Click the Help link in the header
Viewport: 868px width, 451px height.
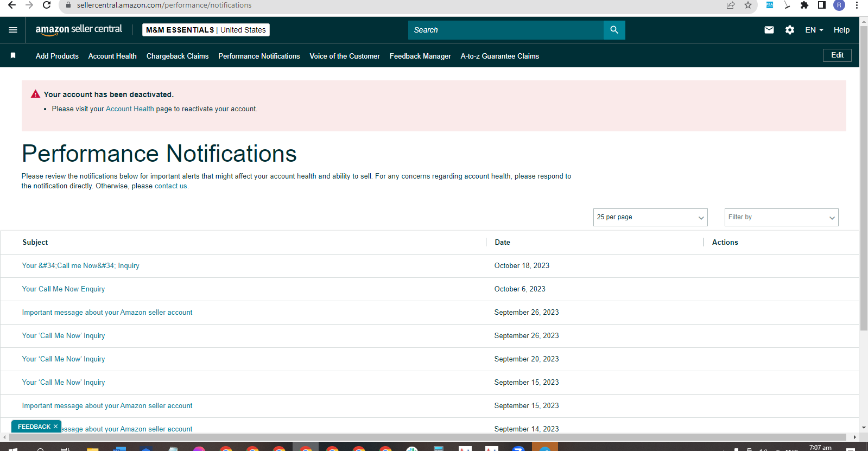(841, 30)
